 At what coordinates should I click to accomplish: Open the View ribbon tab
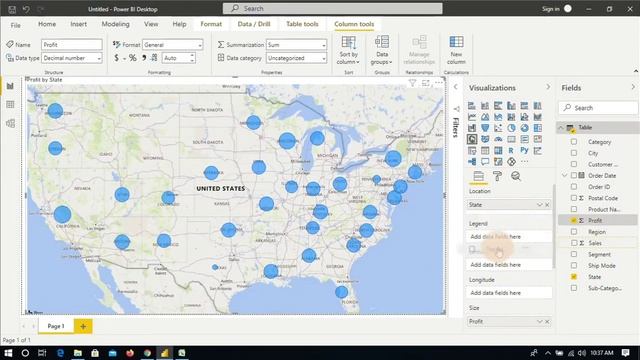click(x=151, y=24)
